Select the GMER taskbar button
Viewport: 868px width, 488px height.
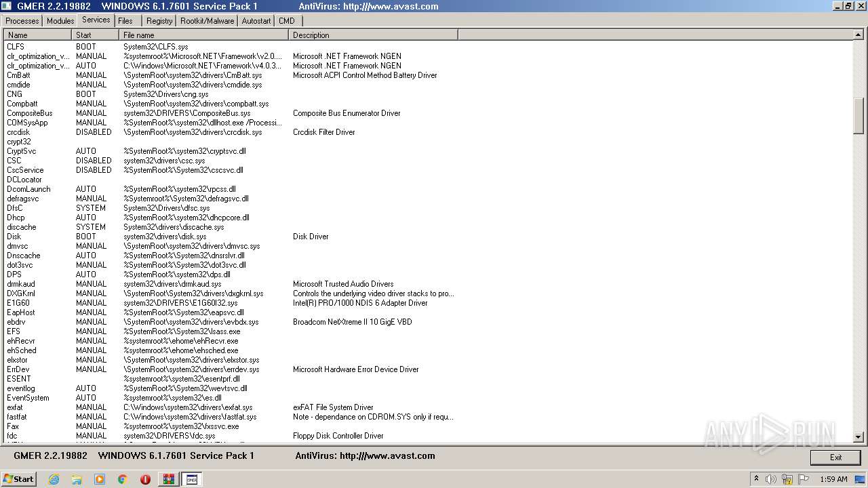pos(192,479)
